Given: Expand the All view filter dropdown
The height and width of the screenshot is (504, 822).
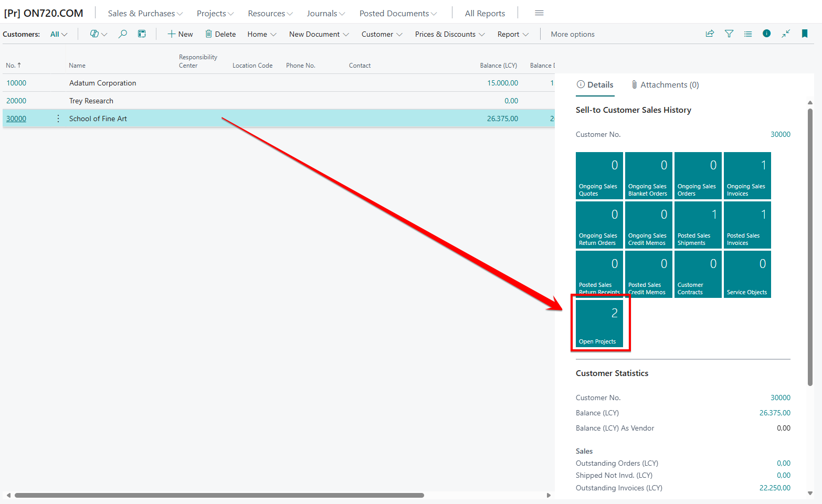Looking at the screenshot, I should [59, 34].
